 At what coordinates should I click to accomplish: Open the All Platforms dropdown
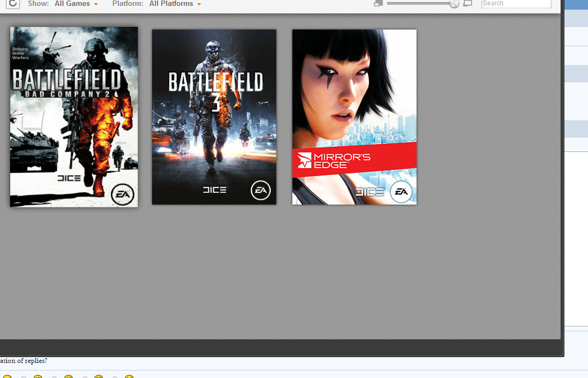tap(175, 4)
